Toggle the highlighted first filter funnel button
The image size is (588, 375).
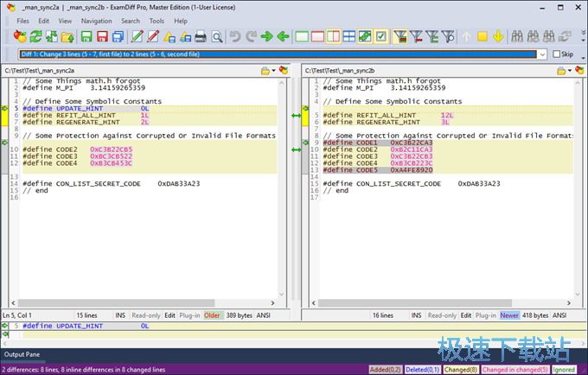tap(399, 37)
